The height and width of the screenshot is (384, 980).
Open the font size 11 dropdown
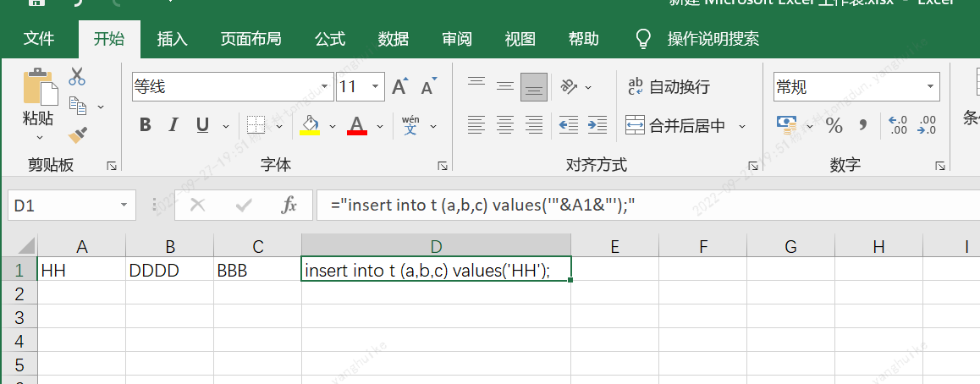376,87
